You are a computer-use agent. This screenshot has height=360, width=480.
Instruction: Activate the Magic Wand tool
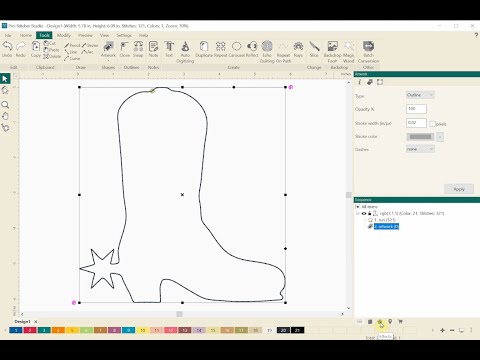pyautogui.click(x=348, y=52)
